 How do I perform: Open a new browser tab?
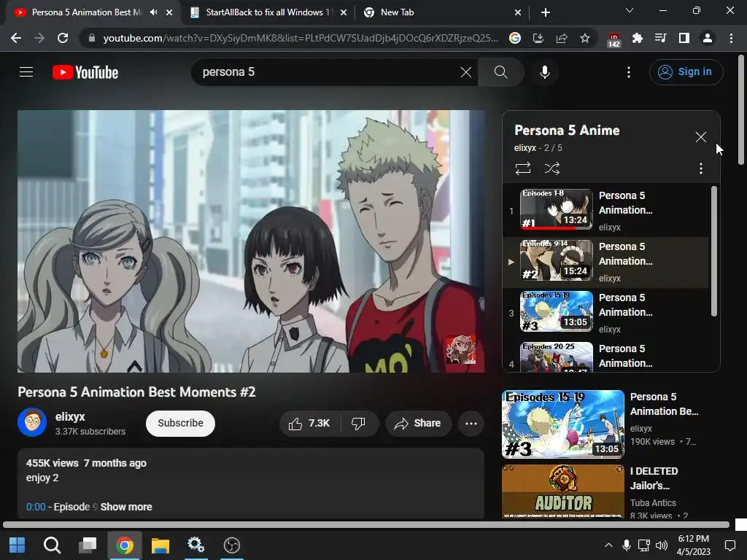[546, 12]
